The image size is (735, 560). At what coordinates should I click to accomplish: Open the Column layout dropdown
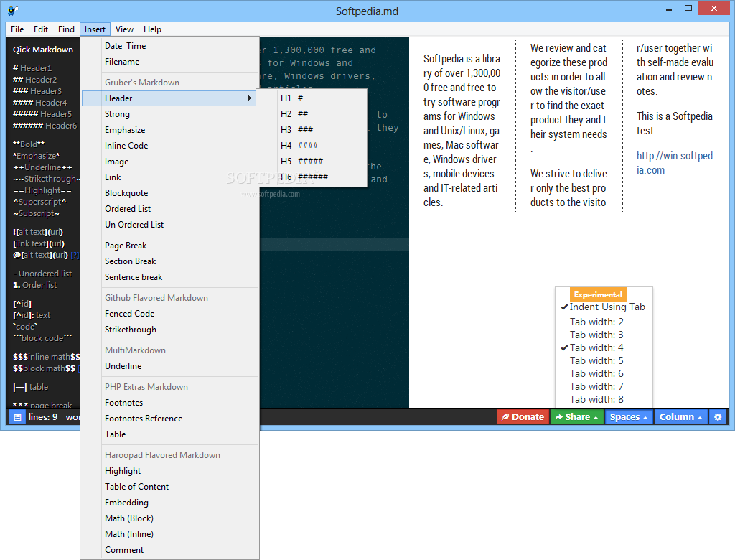coord(680,417)
